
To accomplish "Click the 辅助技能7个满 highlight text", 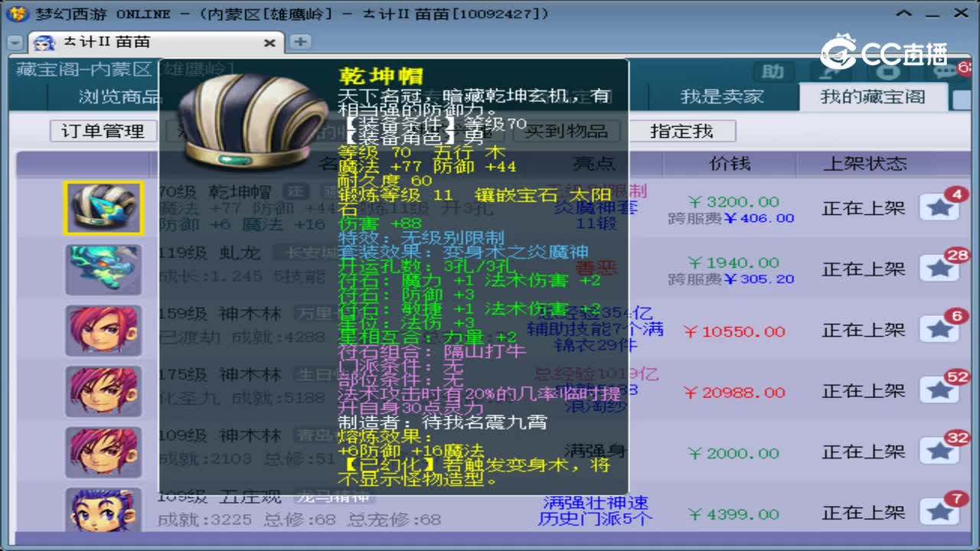I will (x=596, y=329).
